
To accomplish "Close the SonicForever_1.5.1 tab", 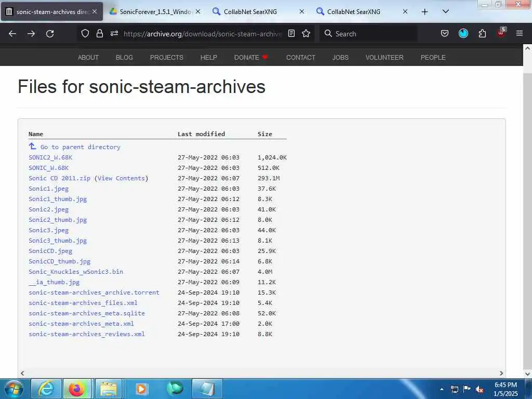I will 198,11.
